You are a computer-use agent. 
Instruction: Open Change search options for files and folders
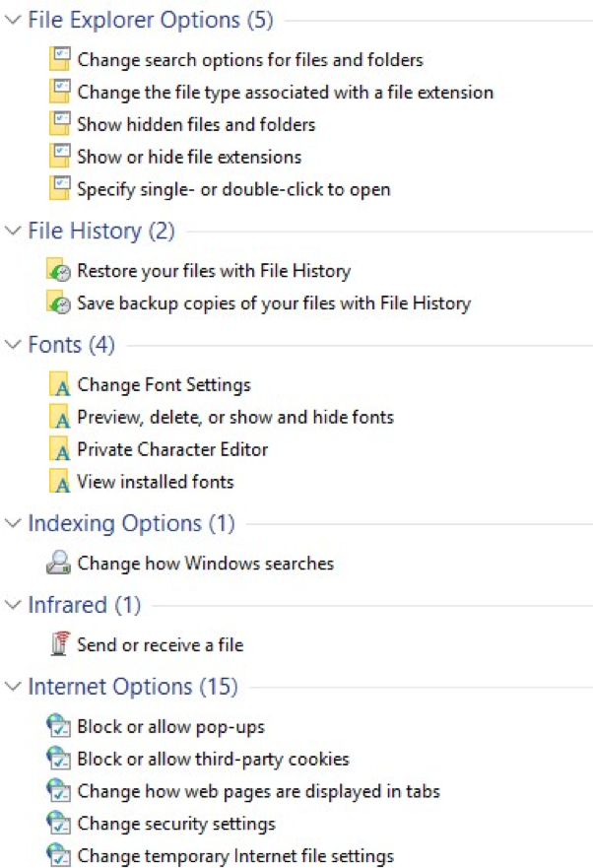point(250,60)
